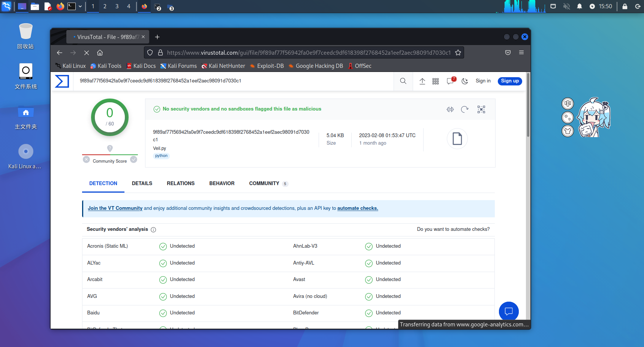Viewport: 644px width, 347px height.
Task: Bookmark page with star icon
Action: point(458,53)
